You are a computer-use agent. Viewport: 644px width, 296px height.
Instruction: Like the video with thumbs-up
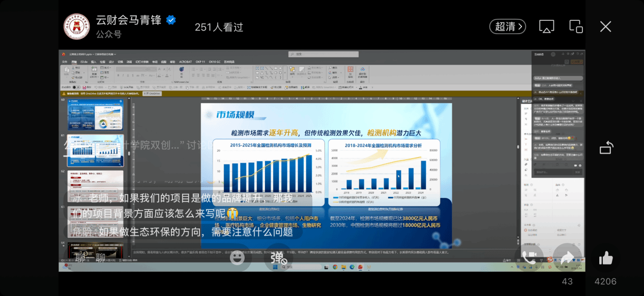tap(605, 258)
